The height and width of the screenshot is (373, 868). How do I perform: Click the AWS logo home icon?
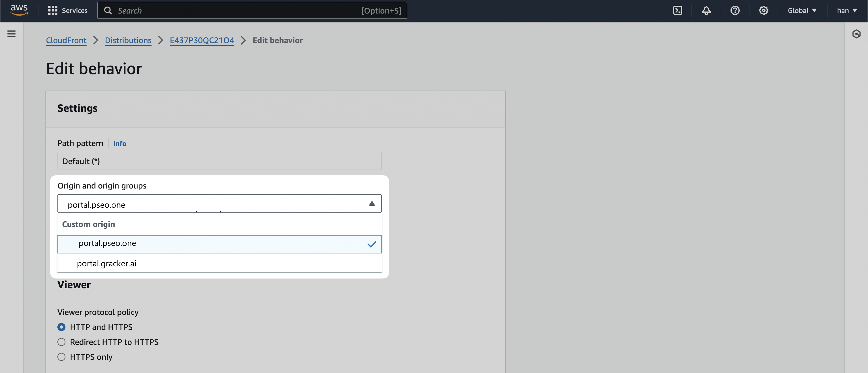(19, 10)
